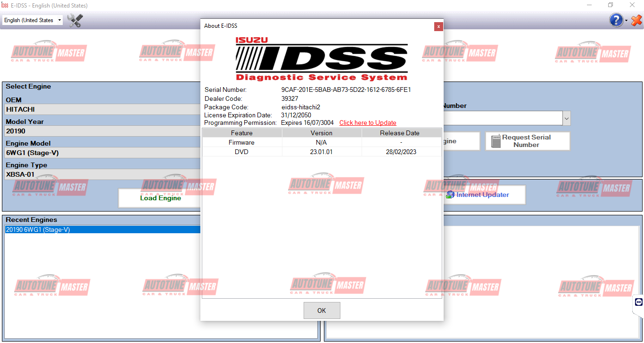Open the Click here to Update link
Image resolution: width=644 pixels, height=343 pixels.
pos(368,122)
